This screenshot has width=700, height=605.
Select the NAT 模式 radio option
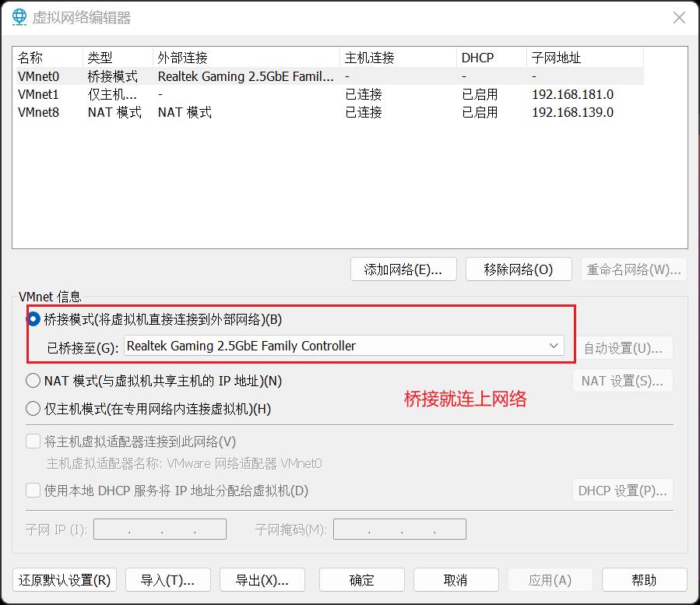click(x=33, y=381)
